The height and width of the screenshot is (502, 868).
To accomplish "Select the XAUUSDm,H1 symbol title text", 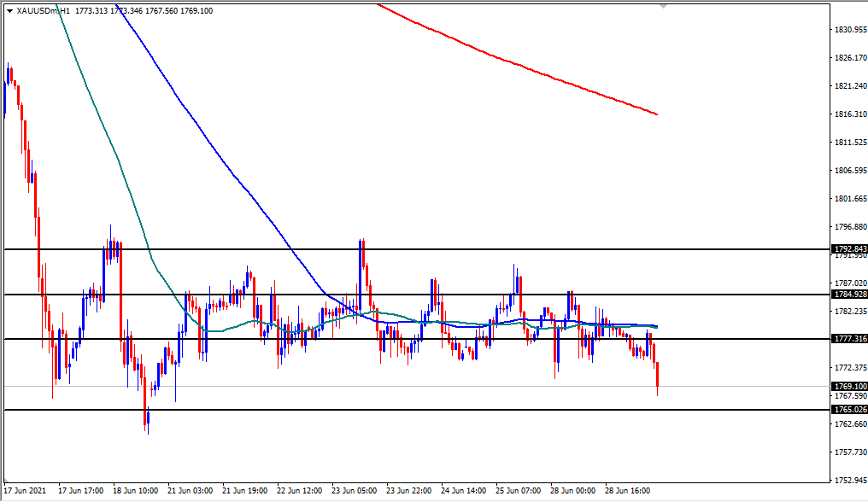I will [44, 11].
